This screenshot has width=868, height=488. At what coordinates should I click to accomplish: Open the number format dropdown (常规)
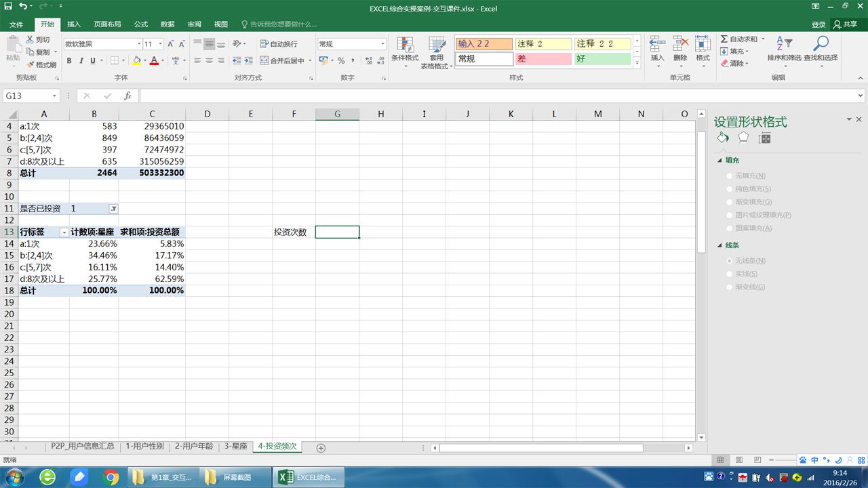(382, 44)
